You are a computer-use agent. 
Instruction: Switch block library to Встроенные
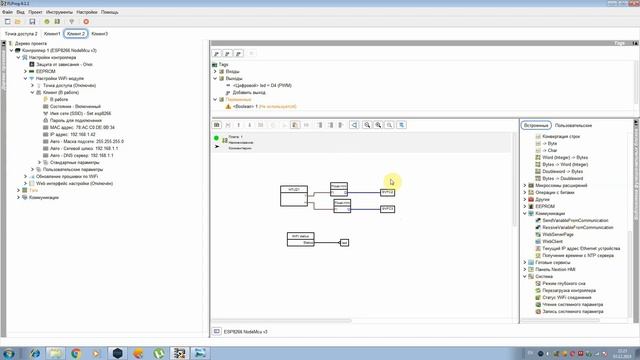point(536,125)
